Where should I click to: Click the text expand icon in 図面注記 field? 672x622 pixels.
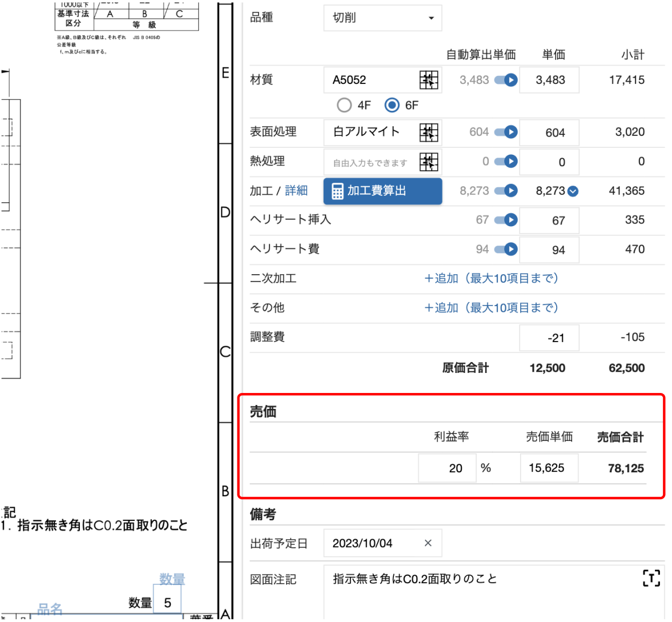(x=651, y=579)
